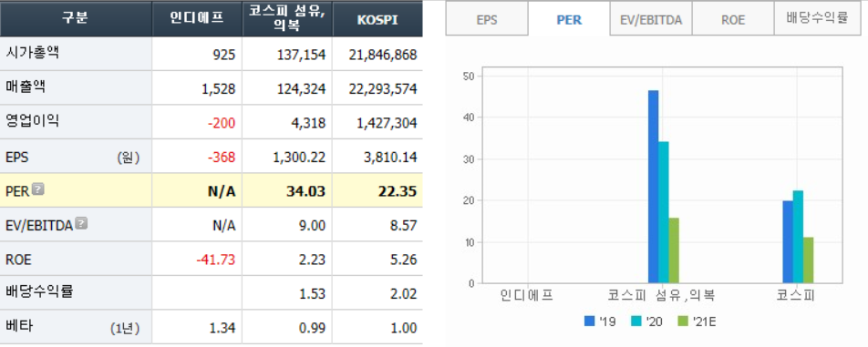Click the red EPS value -368

pyautogui.click(x=222, y=158)
